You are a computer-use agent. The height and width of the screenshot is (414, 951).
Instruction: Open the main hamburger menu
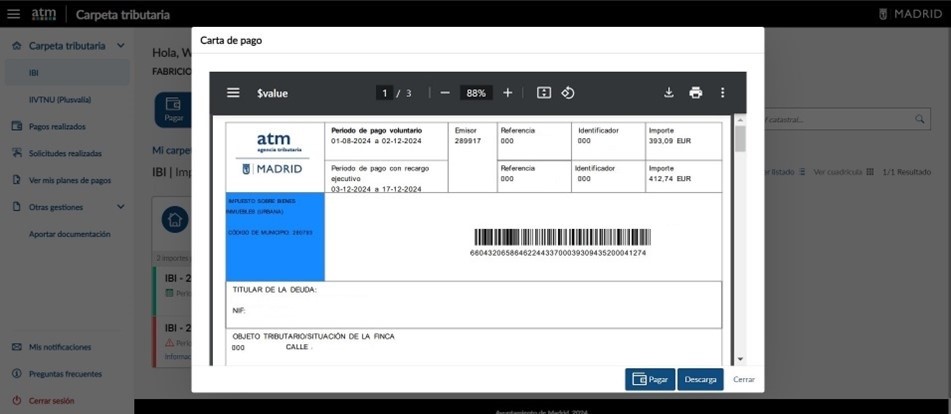13,14
